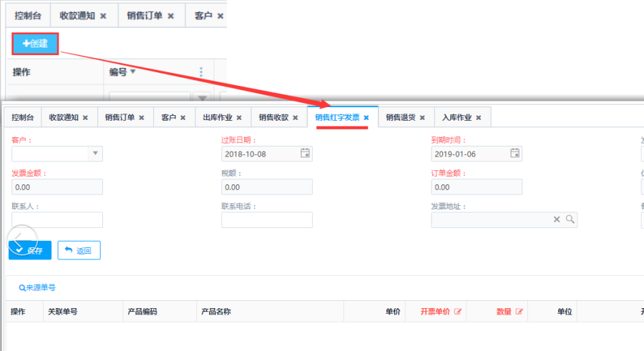Click edit icon beside 数量 column
Viewport: 644px width, 351px height.
point(519,312)
